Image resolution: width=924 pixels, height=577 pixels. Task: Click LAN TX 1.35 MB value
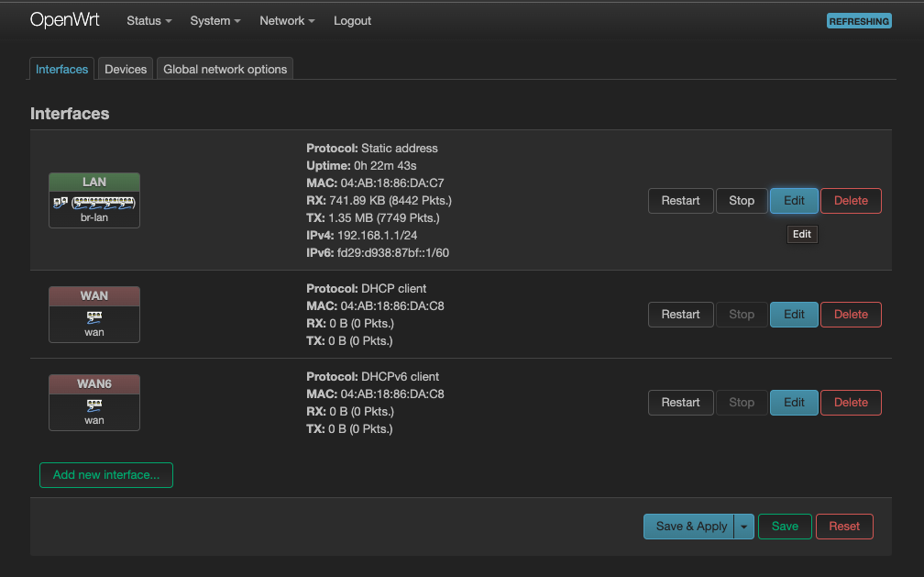(x=383, y=217)
